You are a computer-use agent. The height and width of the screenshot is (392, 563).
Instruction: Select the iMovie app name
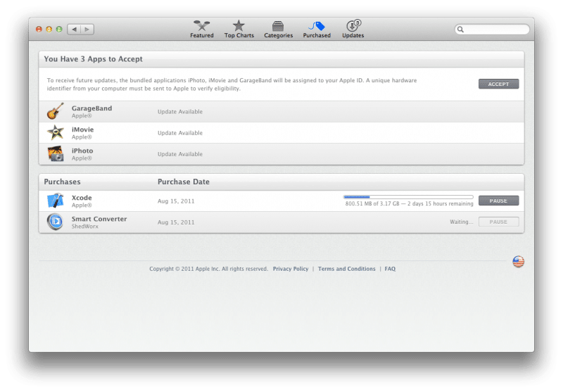coord(82,129)
